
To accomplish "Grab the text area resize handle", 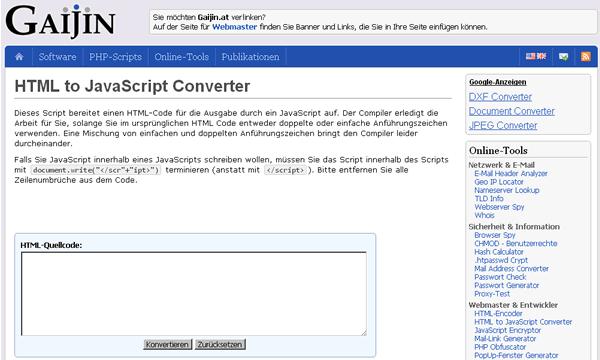I will 363,332.
